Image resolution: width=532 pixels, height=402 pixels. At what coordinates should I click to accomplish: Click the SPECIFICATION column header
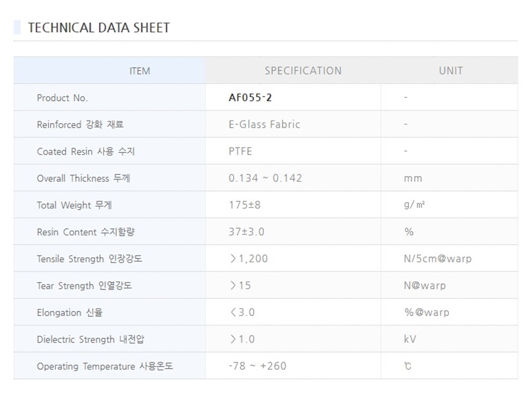point(303,71)
